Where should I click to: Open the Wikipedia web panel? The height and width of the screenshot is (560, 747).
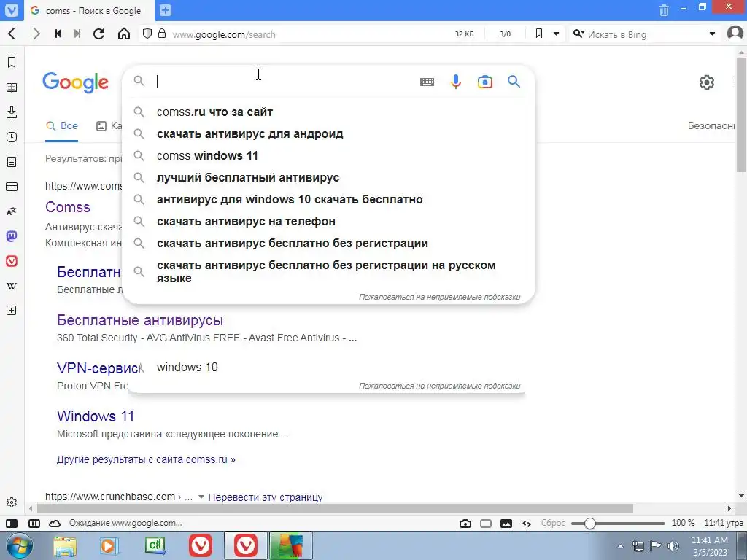(12, 286)
